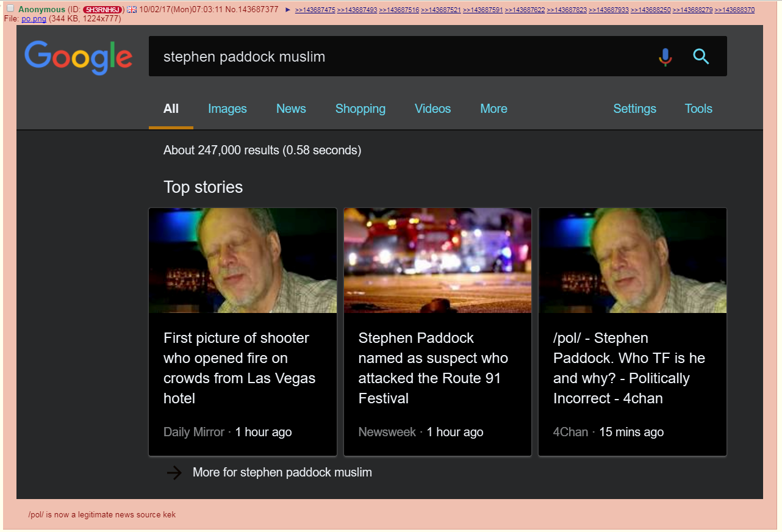Screen dimensions: 782x532
Task: Click the UK flag icon in post header
Action: [132, 10]
